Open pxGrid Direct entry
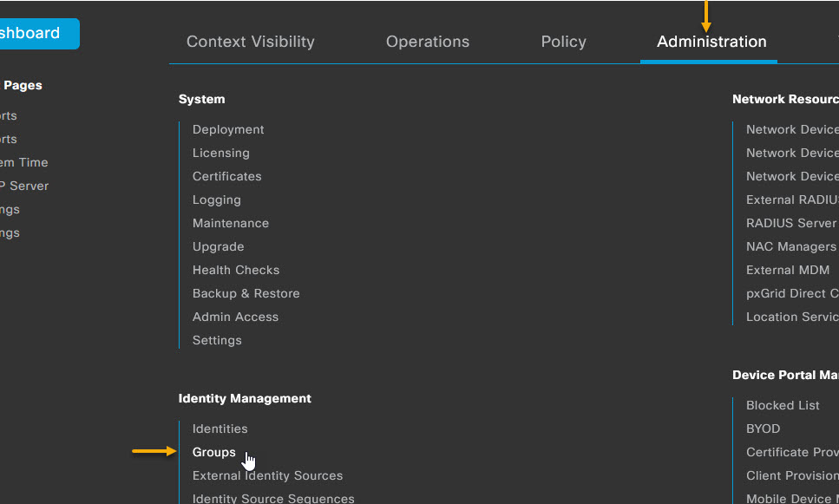Screen dimensions: 839x504 point(792,294)
